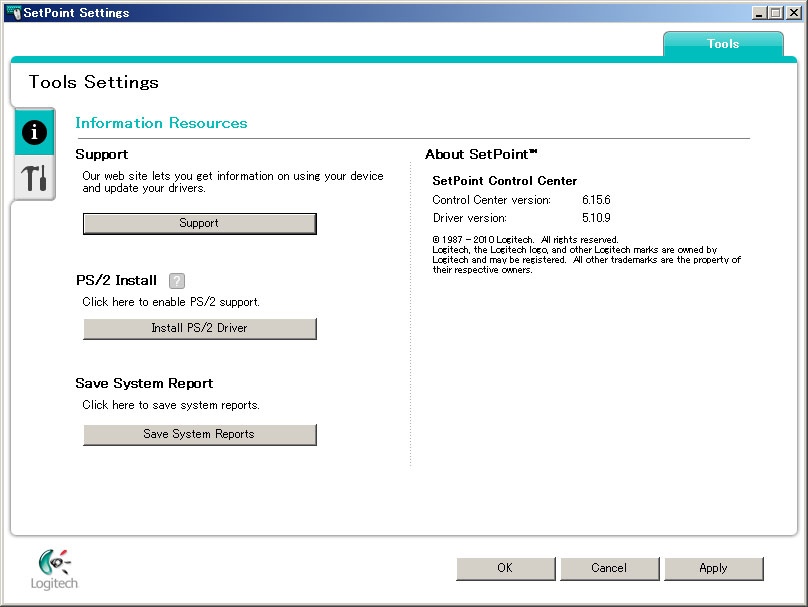Open the Information Resources sidebar icon
Viewport: 808px width, 607px height.
click(x=35, y=132)
